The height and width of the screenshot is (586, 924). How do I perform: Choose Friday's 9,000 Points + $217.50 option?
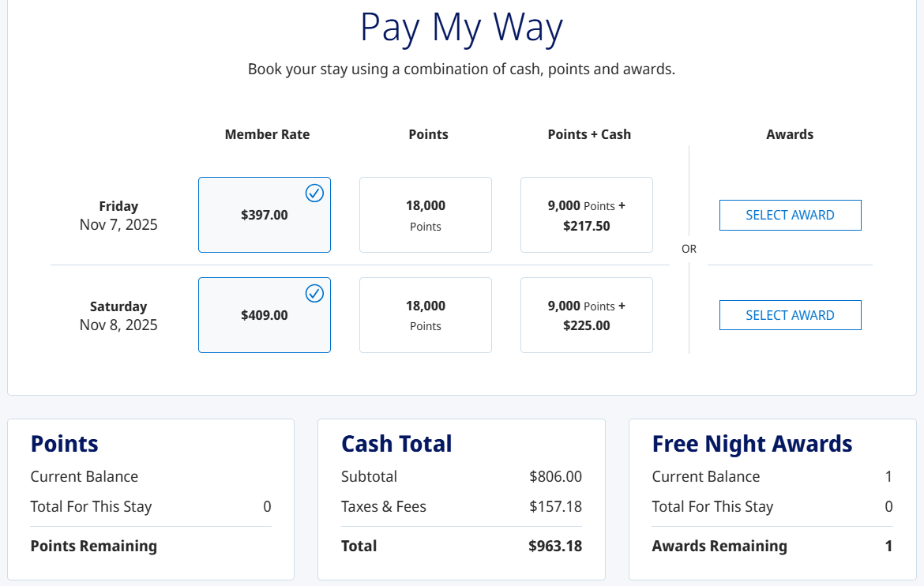[586, 214]
